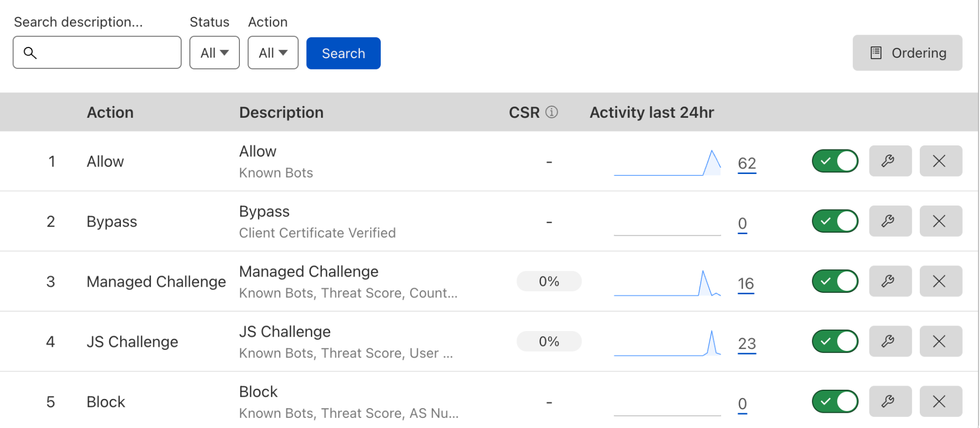Click the blue Search button
The height and width of the screenshot is (428, 980).
click(343, 53)
